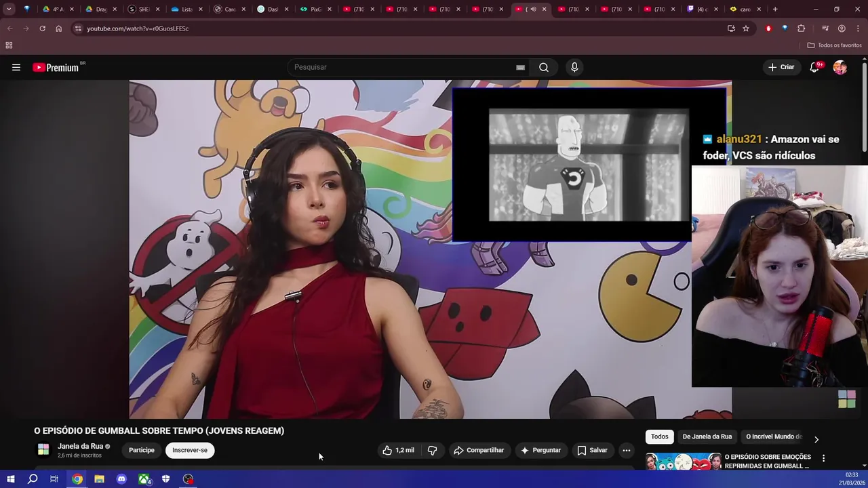Open the Extensions puzzle icon
868x488 pixels.
pos(802,28)
